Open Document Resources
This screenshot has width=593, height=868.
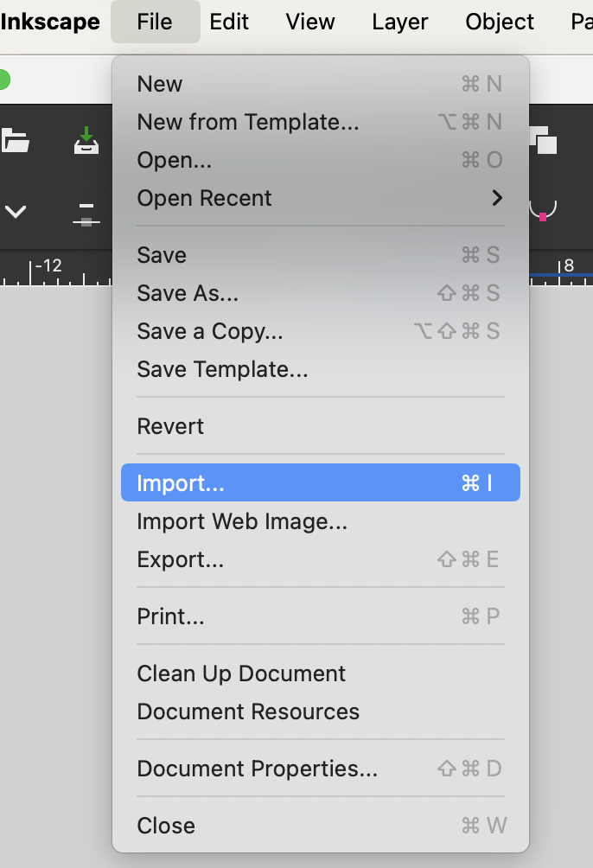coord(321,712)
